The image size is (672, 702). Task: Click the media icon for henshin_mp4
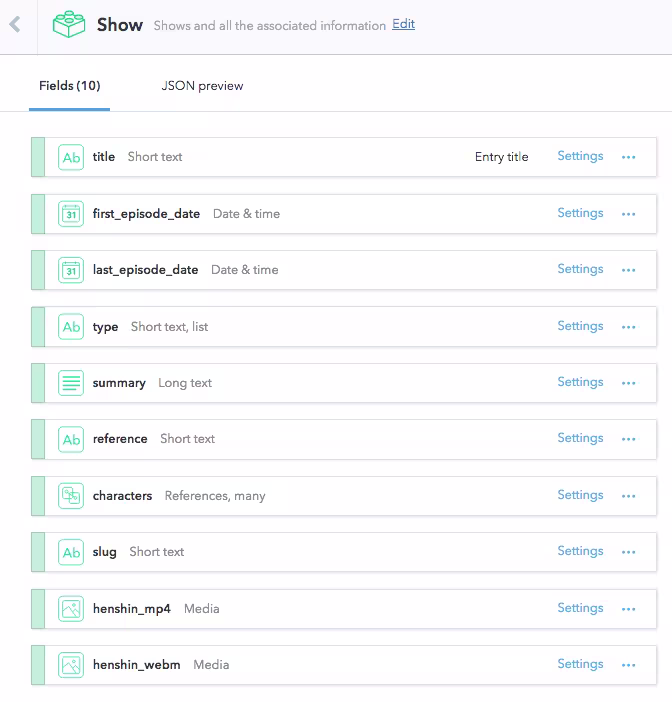tap(71, 609)
